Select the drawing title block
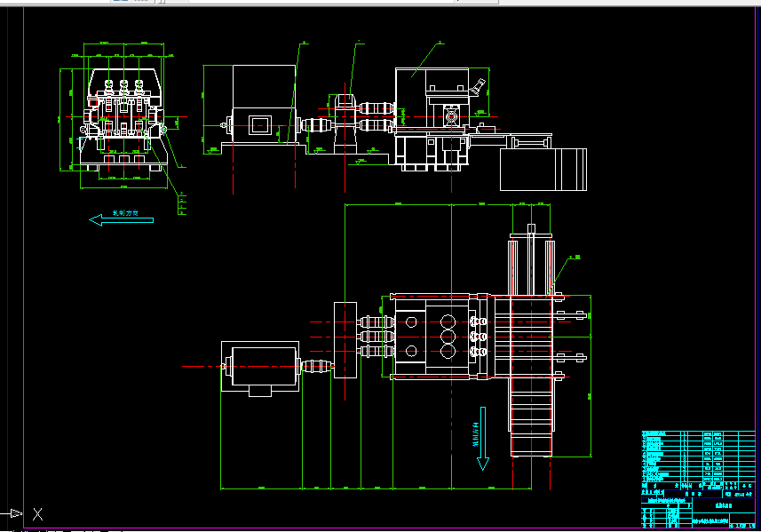Screen dimensions: 761x532 pos(698,509)
